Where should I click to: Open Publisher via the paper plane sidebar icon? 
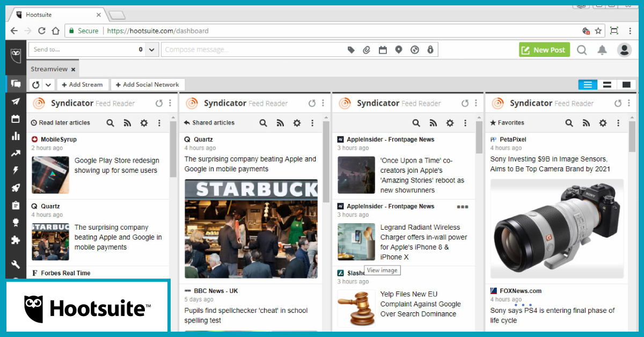(16, 101)
